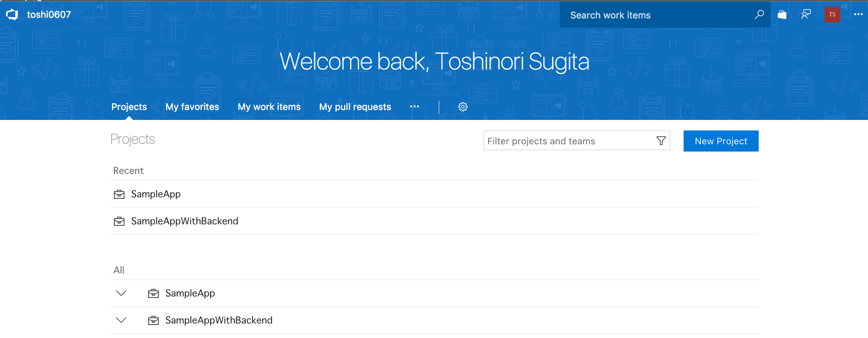Click the Visual Studio Team Services logo
This screenshot has height=338, width=868.
pos(12,14)
